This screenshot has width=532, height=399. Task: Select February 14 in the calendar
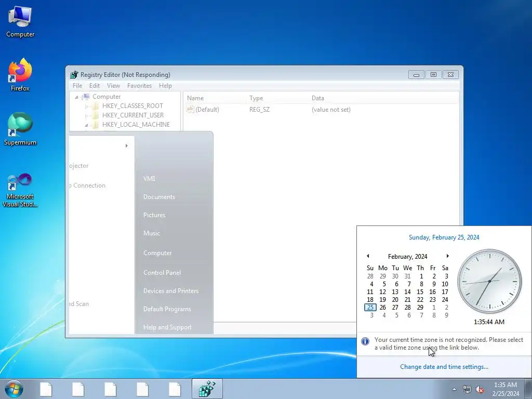(x=407, y=292)
